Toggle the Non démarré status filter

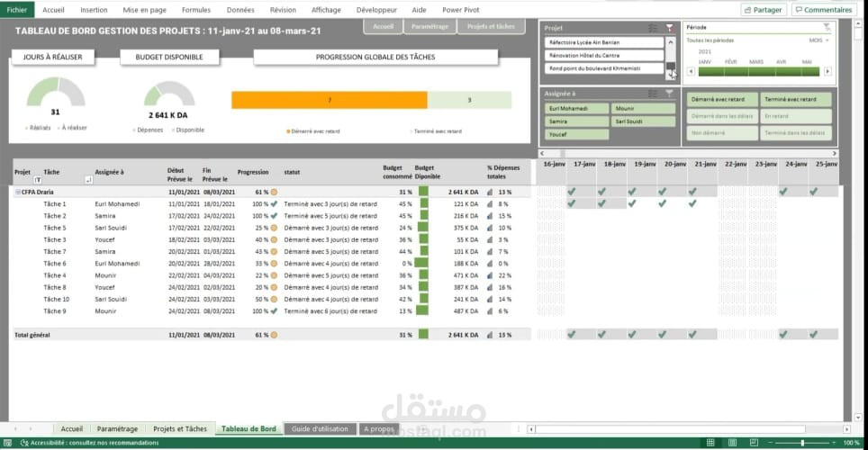pyautogui.click(x=722, y=133)
